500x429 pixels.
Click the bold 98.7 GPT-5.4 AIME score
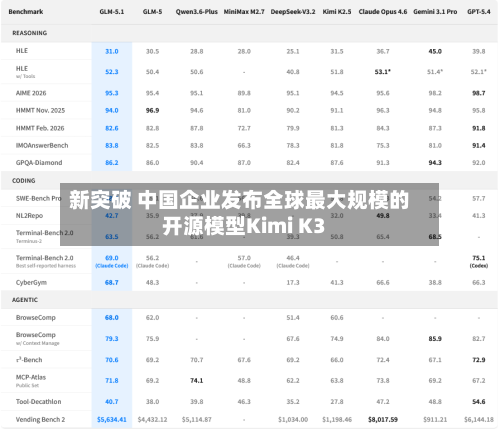point(479,93)
